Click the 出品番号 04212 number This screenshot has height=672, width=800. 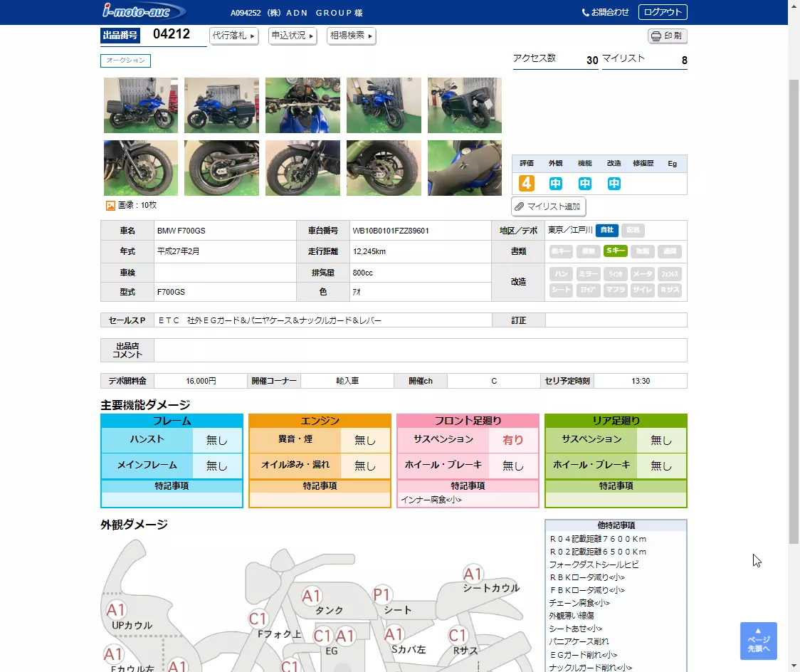[x=172, y=34]
